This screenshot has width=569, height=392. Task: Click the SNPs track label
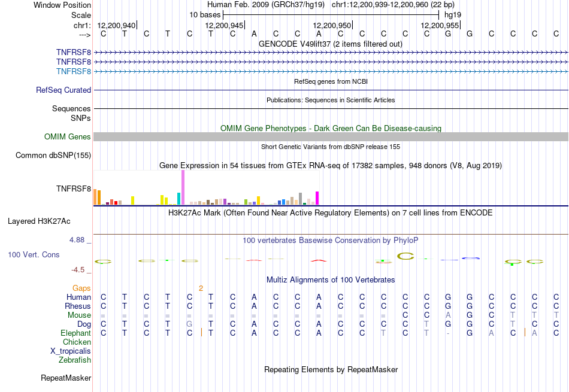[x=81, y=118]
